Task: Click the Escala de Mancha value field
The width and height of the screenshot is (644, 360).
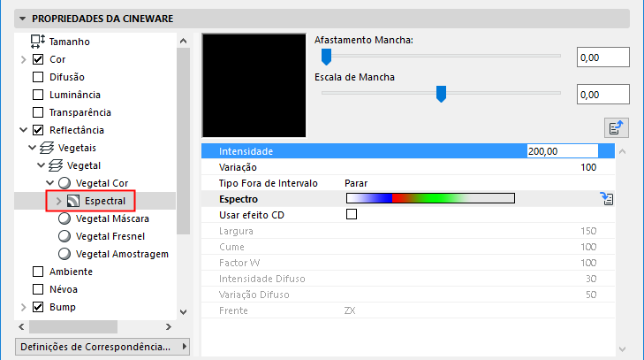Action: (603, 95)
